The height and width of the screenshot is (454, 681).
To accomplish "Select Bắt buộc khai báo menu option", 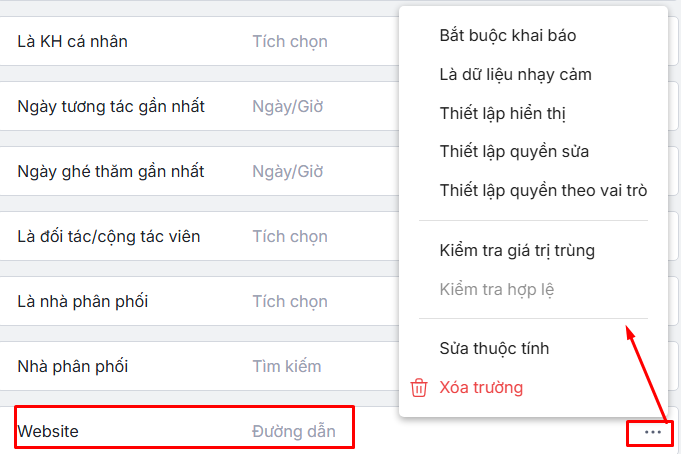I will pyautogui.click(x=507, y=36).
